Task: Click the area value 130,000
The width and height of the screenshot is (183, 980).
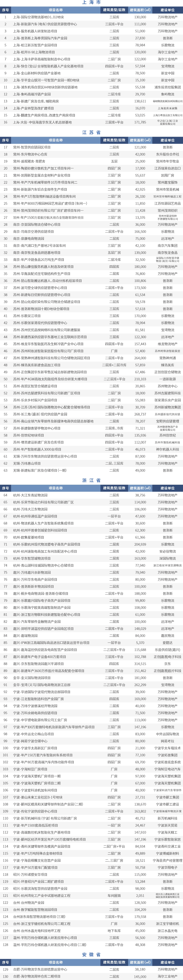Action: 140,17
